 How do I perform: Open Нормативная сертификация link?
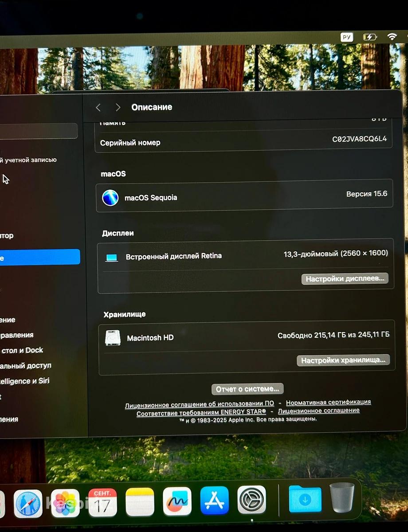(328, 402)
